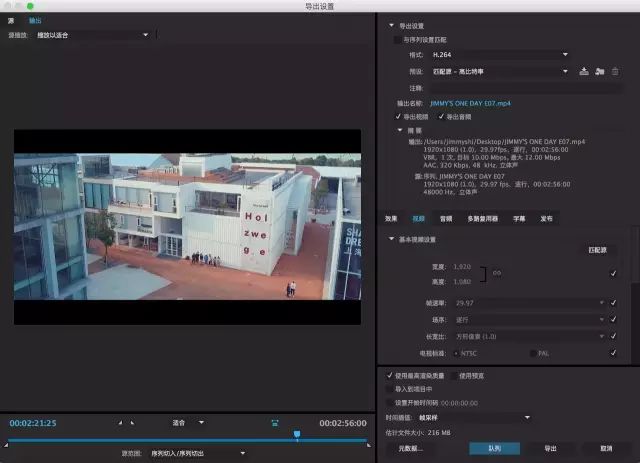Image resolution: width=640 pixels, height=463 pixels.
Task: Click the 取消 cancel button
Action: [x=606, y=448]
